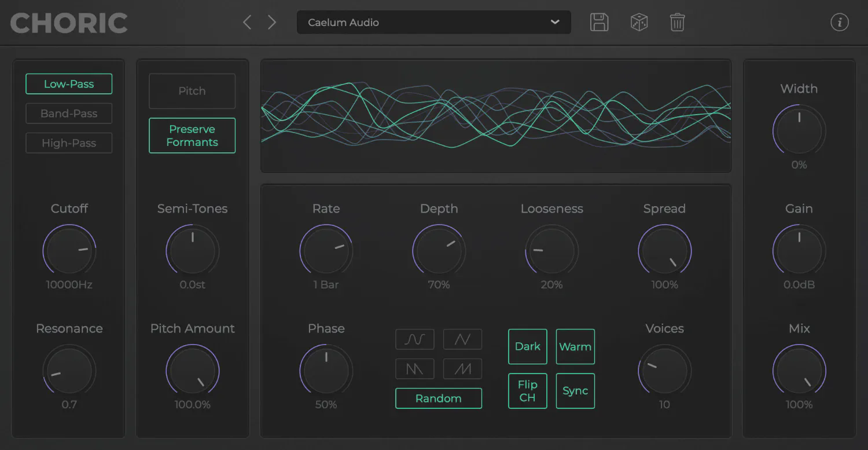Choose the descending sawtooth LFO shape
This screenshot has width=868, height=450.
click(414, 369)
